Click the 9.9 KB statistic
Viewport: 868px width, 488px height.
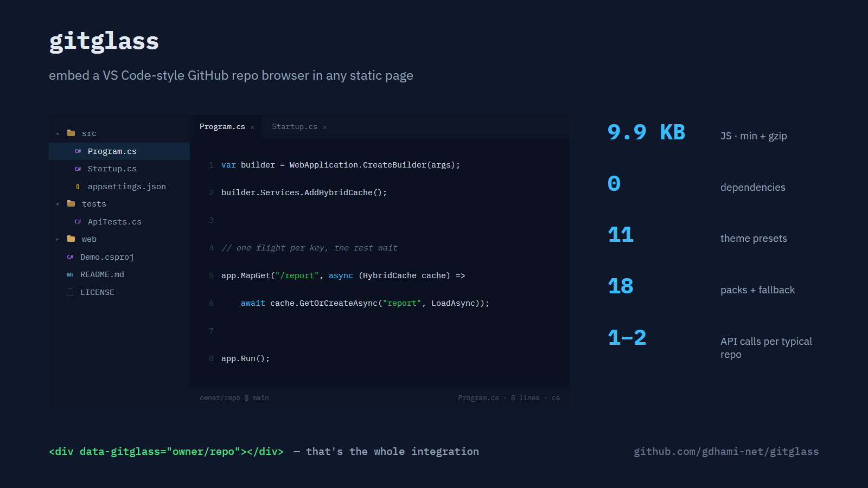pyautogui.click(x=646, y=132)
